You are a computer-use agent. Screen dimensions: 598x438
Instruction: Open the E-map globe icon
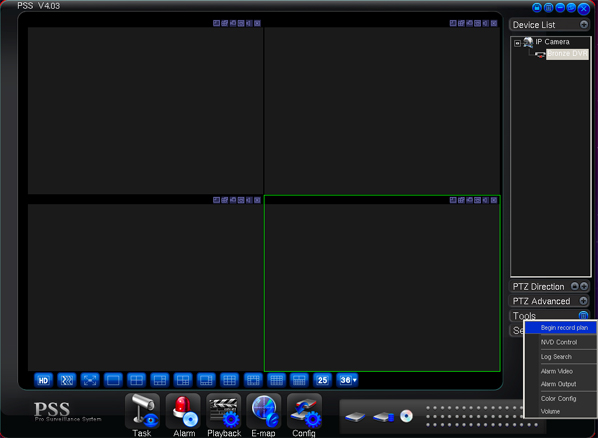click(264, 411)
